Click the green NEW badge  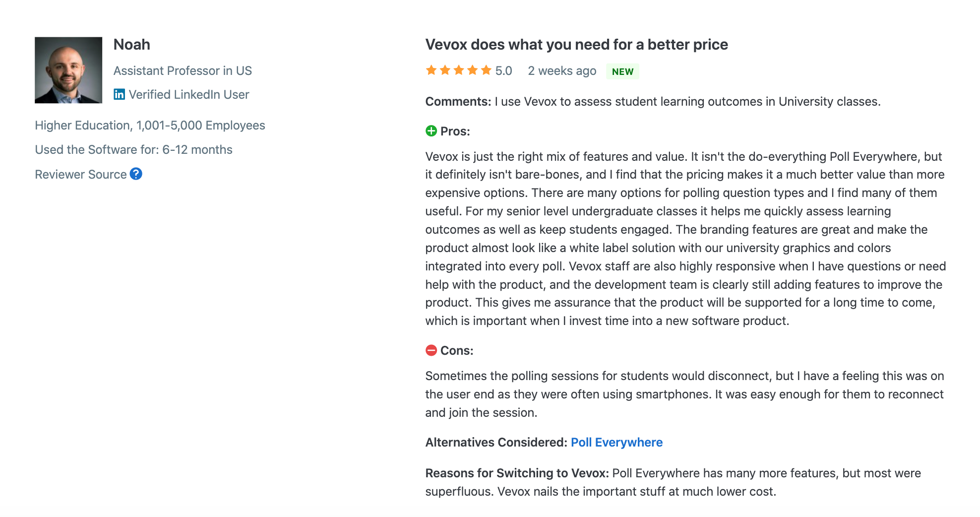(x=622, y=71)
